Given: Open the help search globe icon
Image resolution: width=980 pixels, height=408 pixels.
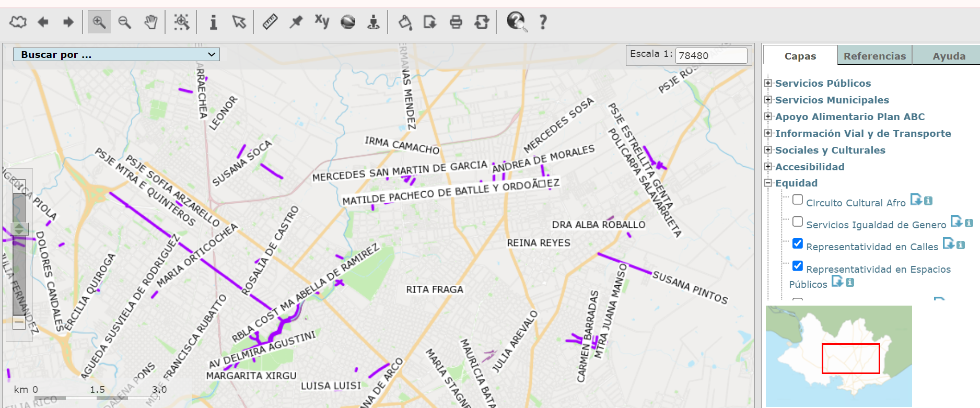Looking at the screenshot, I should [x=517, y=21].
